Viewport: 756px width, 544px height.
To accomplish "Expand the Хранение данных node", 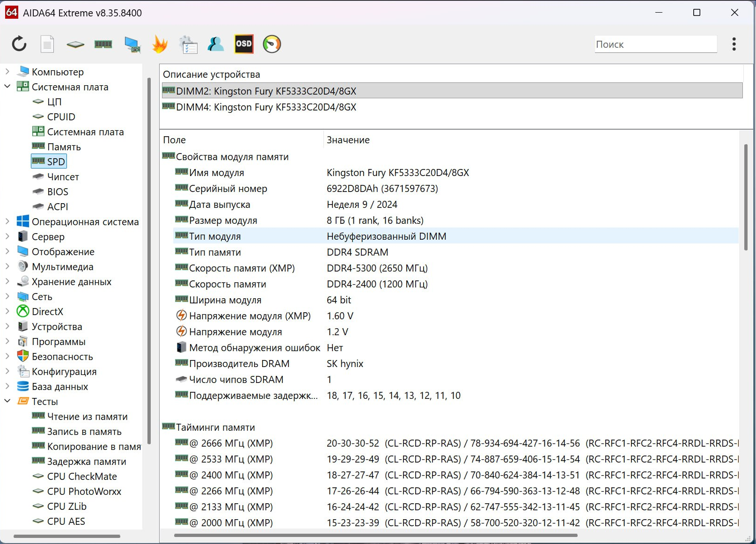I will click(7, 281).
